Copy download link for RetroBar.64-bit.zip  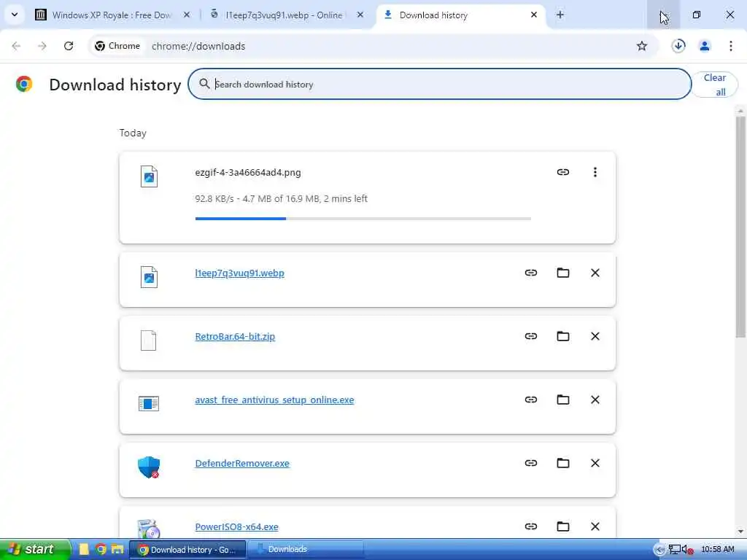[531, 336]
